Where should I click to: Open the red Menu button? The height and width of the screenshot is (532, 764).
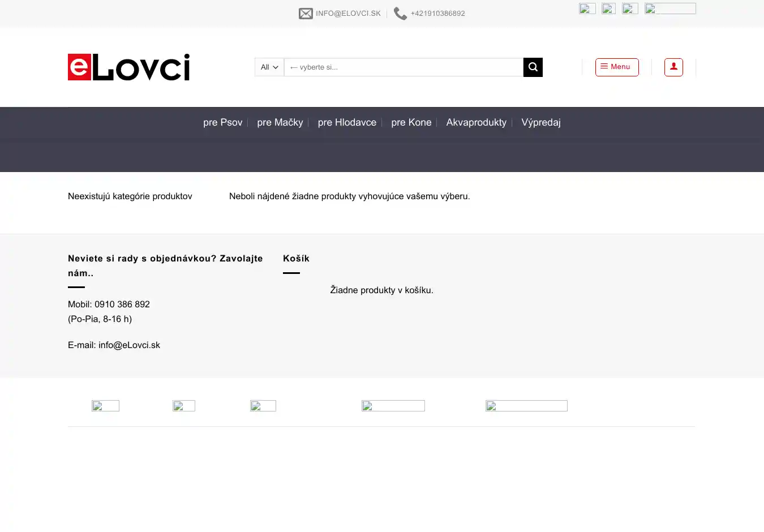[617, 67]
